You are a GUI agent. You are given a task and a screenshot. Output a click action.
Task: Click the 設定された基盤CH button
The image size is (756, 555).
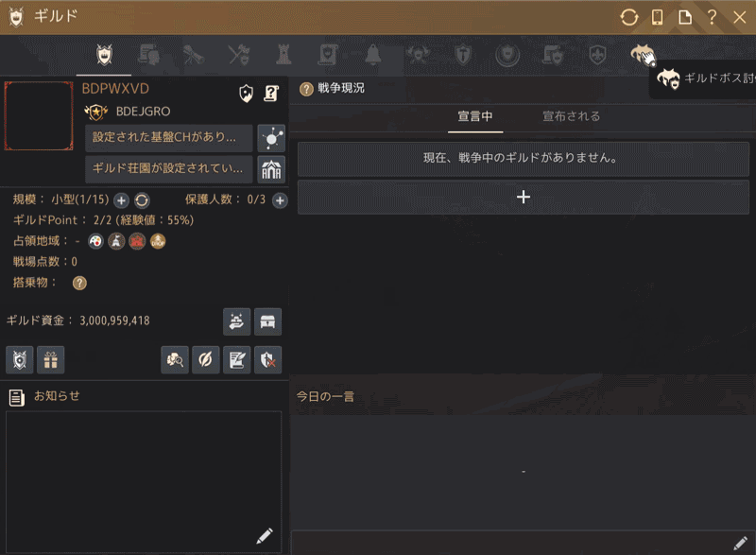coord(169,138)
